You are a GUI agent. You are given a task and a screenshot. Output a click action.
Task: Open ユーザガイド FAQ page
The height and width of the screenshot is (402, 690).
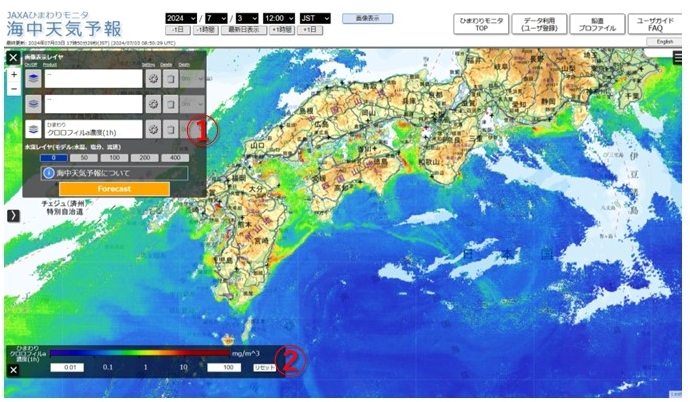(655, 24)
